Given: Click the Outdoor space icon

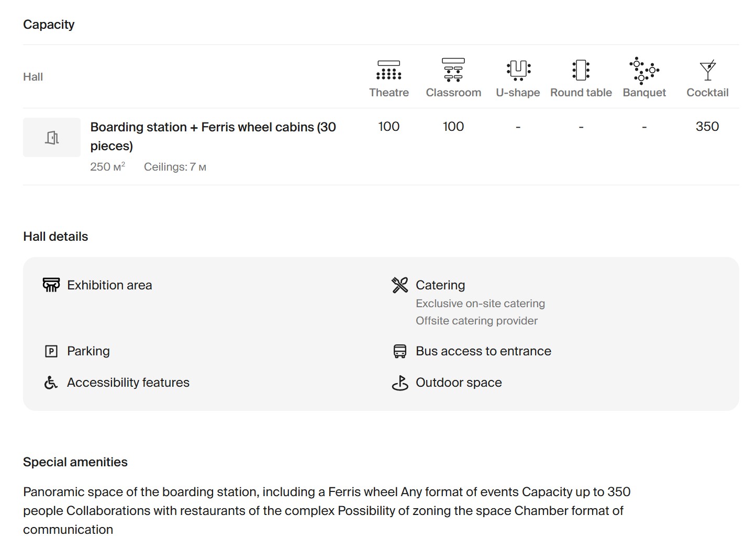Looking at the screenshot, I should [x=399, y=383].
